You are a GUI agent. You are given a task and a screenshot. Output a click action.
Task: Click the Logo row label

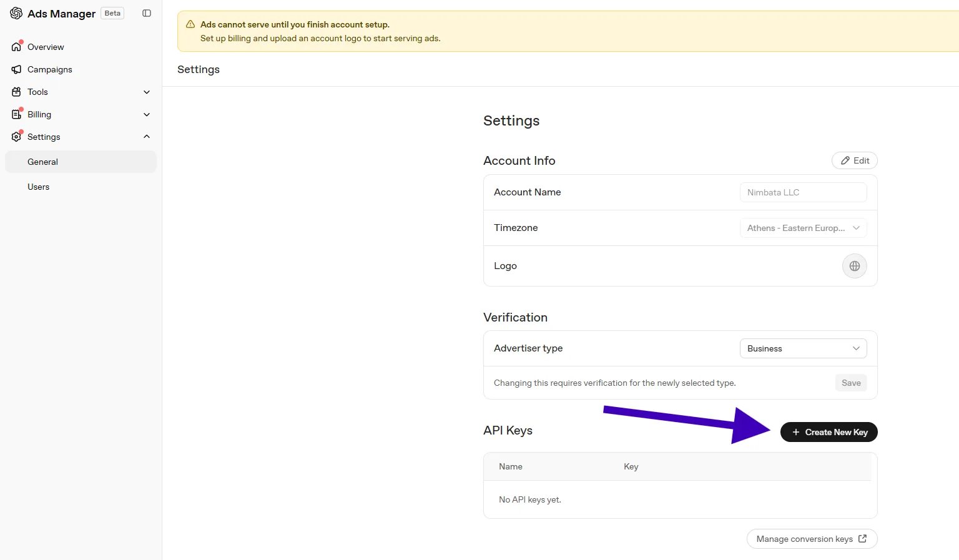(506, 266)
